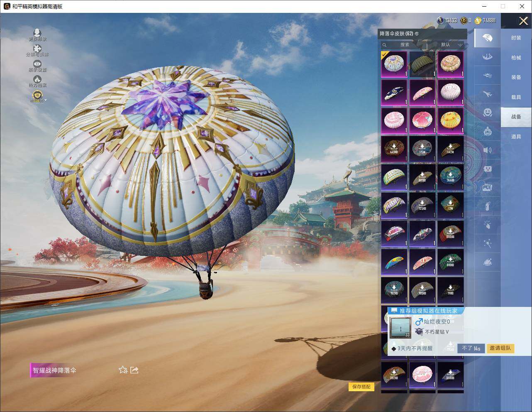Select the rainbow striped parachute thumbnail
Viewport: 532px width, 412px height.
tap(394, 262)
